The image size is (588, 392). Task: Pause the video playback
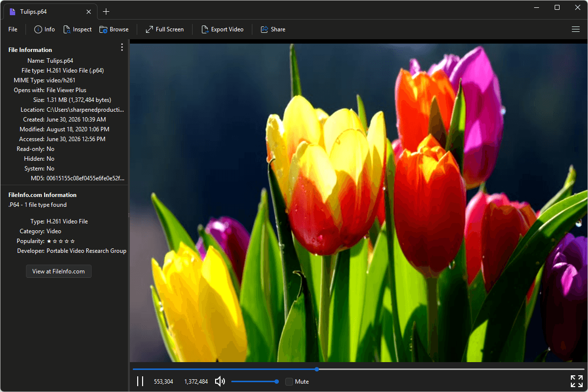tap(140, 381)
